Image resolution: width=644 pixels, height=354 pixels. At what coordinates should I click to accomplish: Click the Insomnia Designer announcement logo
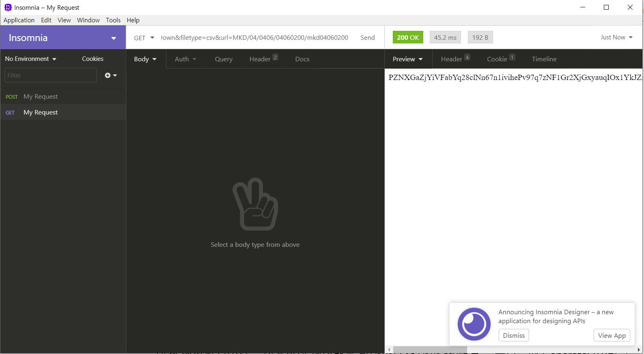pyautogui.click(x=474, y=324)
